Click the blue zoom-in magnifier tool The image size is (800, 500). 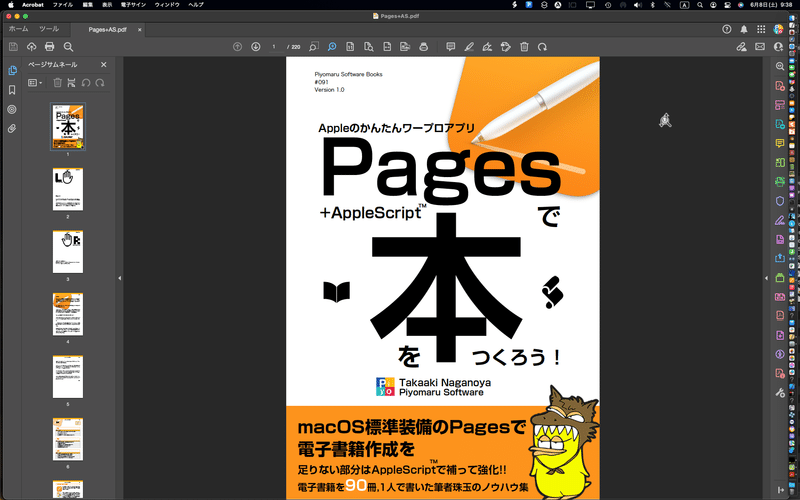pyautogui.click(x=332, y=47)
